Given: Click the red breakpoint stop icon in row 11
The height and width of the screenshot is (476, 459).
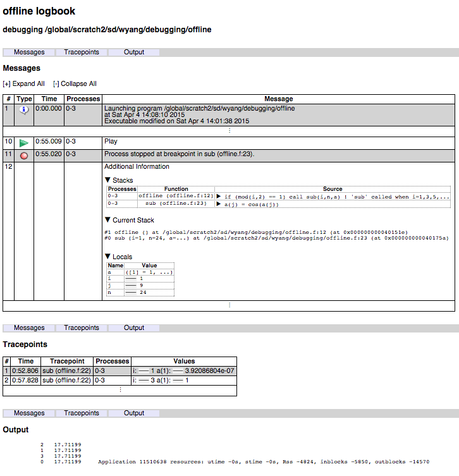Looking at the screenshot, I should [24, 156].
